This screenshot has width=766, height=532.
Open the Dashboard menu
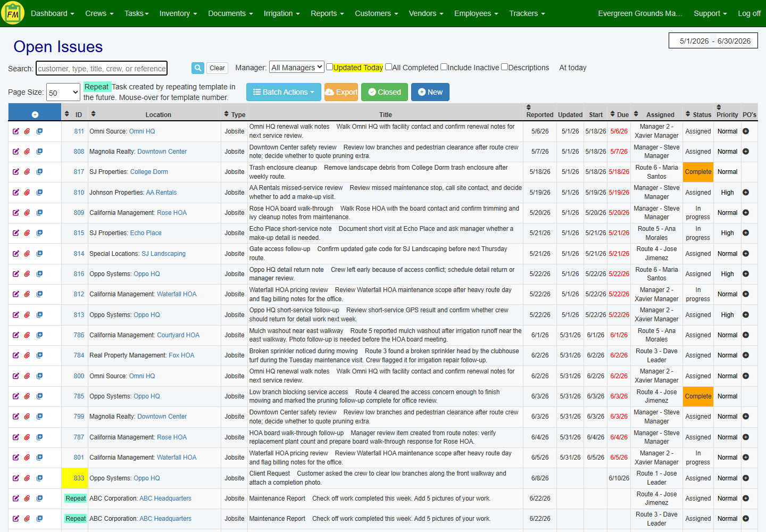pos(52,13)
